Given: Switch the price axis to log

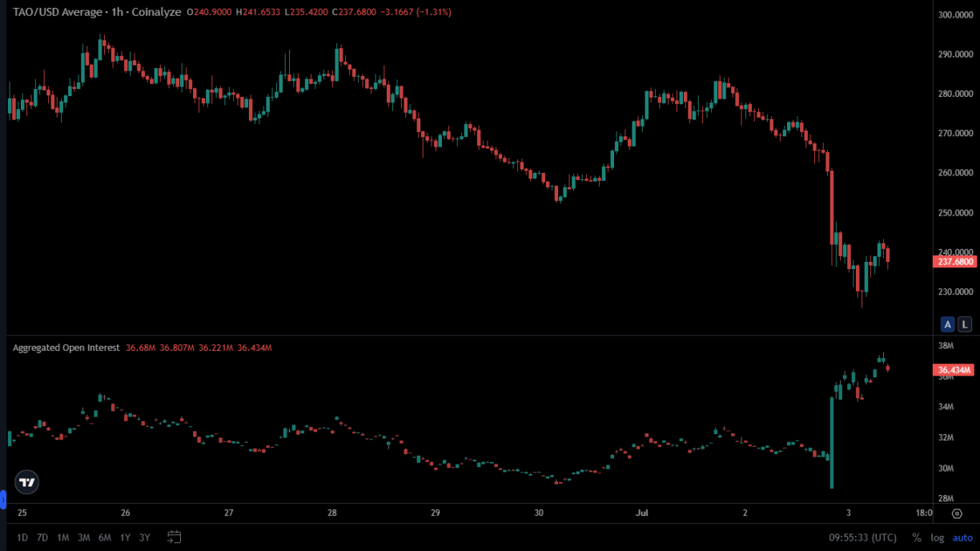Looking at the screenshot, I should coord(937,537).
